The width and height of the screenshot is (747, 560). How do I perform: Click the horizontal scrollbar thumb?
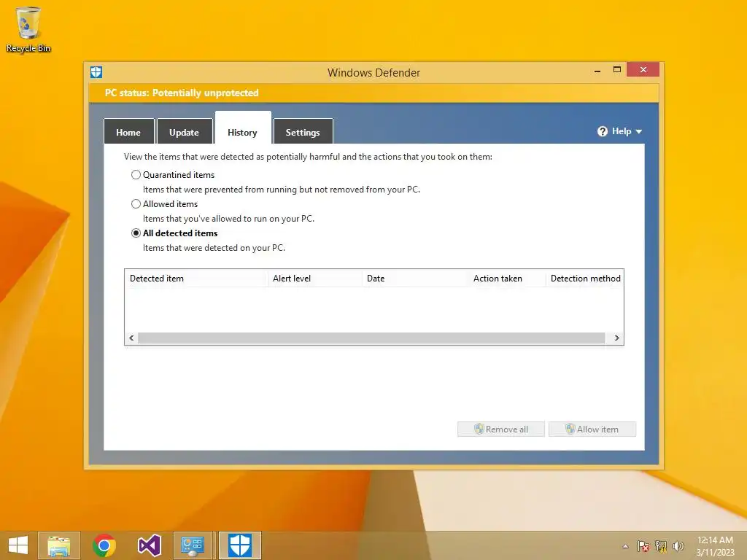click(x=371, y=338)
